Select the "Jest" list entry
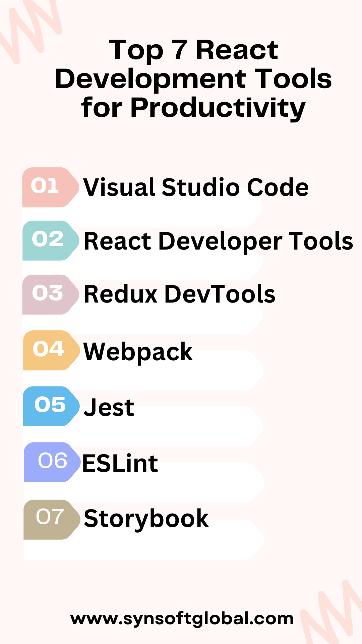362x644 pixels. 109,408
